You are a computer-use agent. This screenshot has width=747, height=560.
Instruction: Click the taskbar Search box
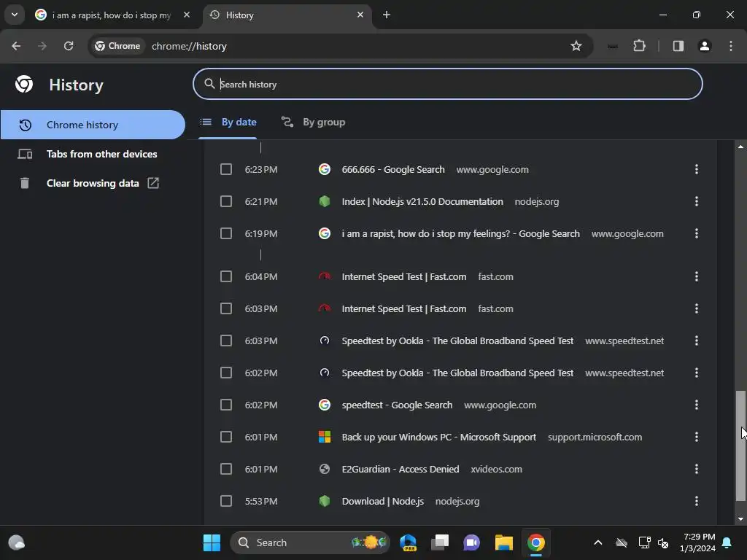[x=310, y=542]
